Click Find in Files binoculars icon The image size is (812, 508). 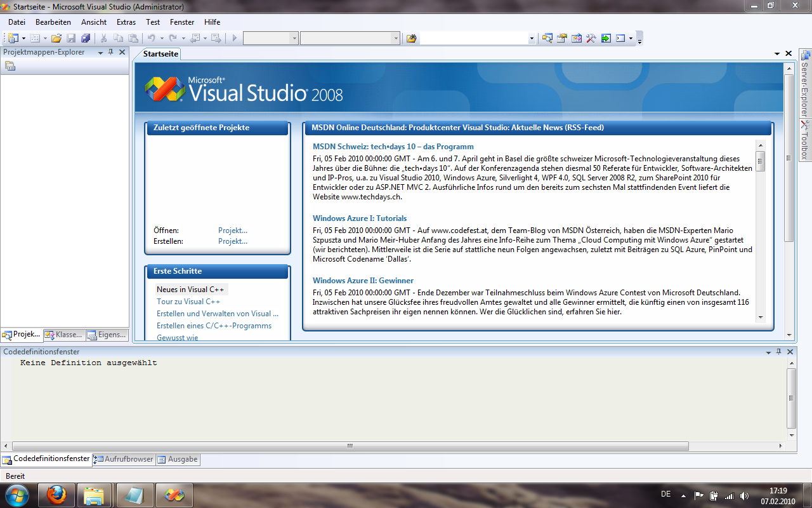(x=411, y=38)
